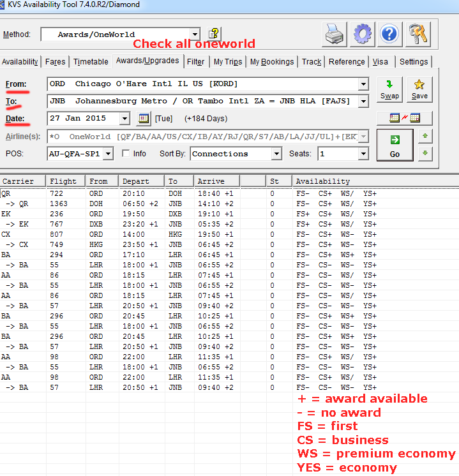459x476 pixels.
Task: Open the Settings tab
Action: (414, 62)
